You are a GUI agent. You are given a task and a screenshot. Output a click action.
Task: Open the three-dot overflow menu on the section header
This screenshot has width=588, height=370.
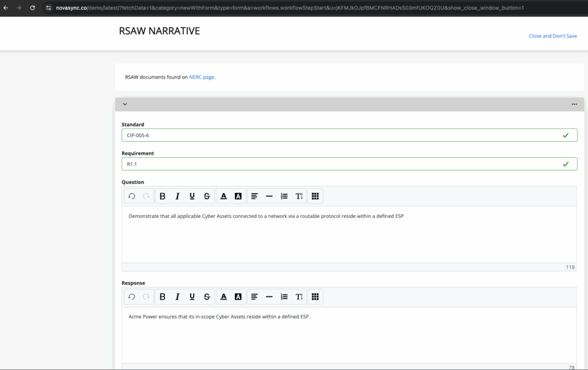pos(574,104)
